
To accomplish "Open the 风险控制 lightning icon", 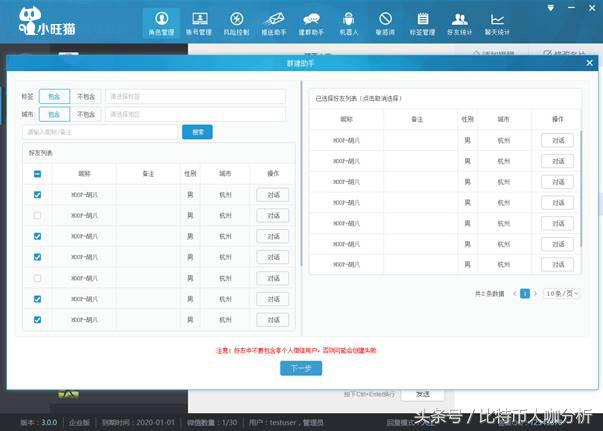I will pyautogui.click(x=237, y=23).
